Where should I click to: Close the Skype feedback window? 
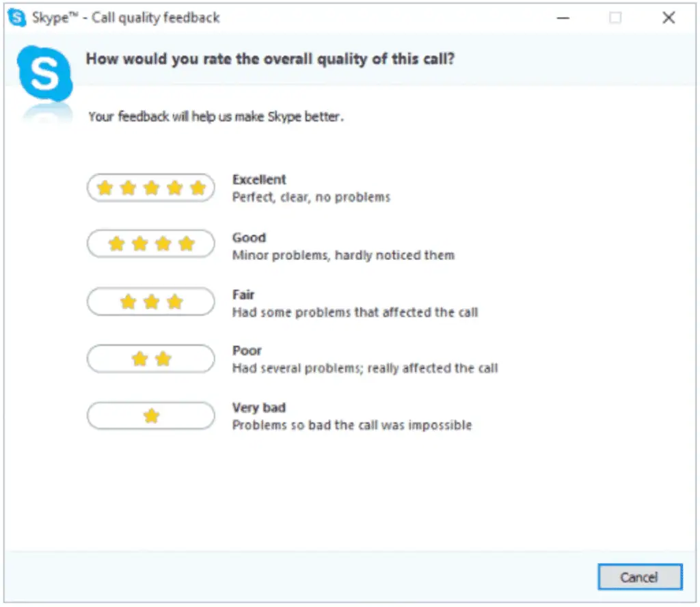(x=669, y=18)
